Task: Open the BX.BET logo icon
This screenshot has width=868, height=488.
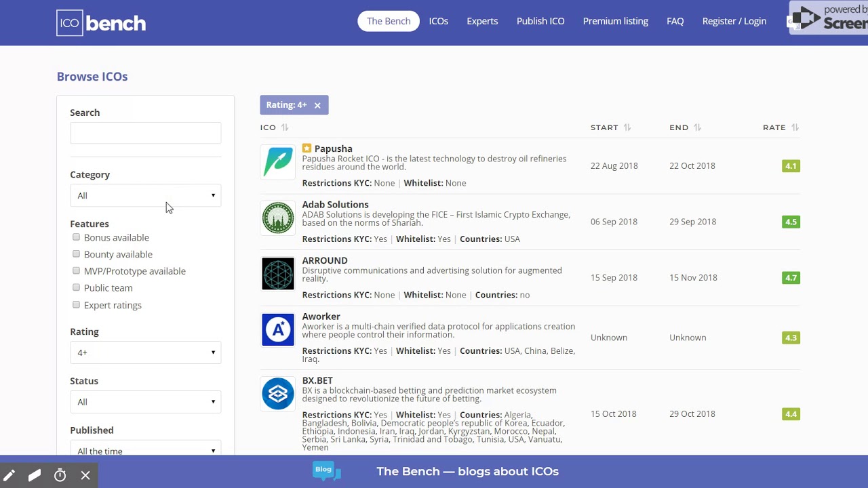Action: point(278,394)
